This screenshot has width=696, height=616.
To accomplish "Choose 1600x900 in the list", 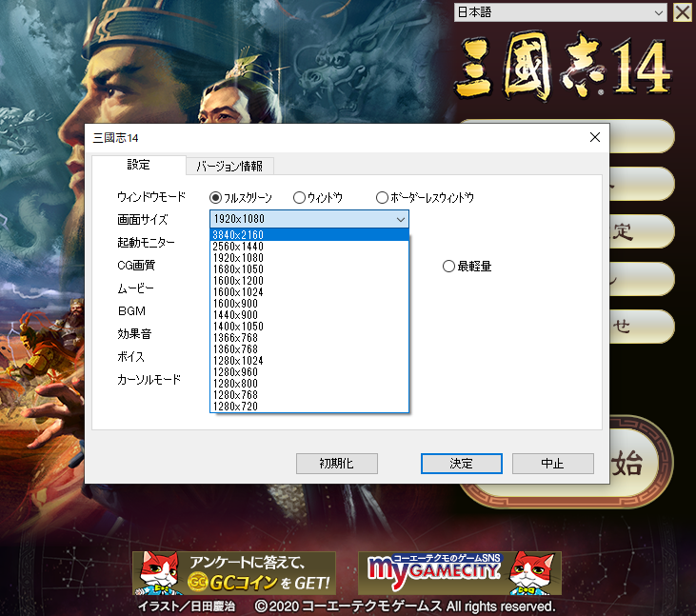I will click(x=308, y=304).
